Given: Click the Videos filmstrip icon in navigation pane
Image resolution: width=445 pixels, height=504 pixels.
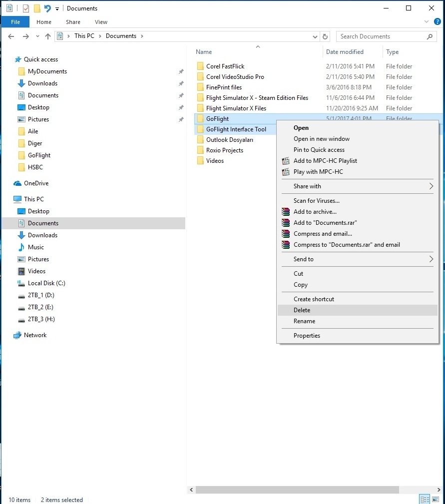Looking at the screenshot, I should 21,271.
